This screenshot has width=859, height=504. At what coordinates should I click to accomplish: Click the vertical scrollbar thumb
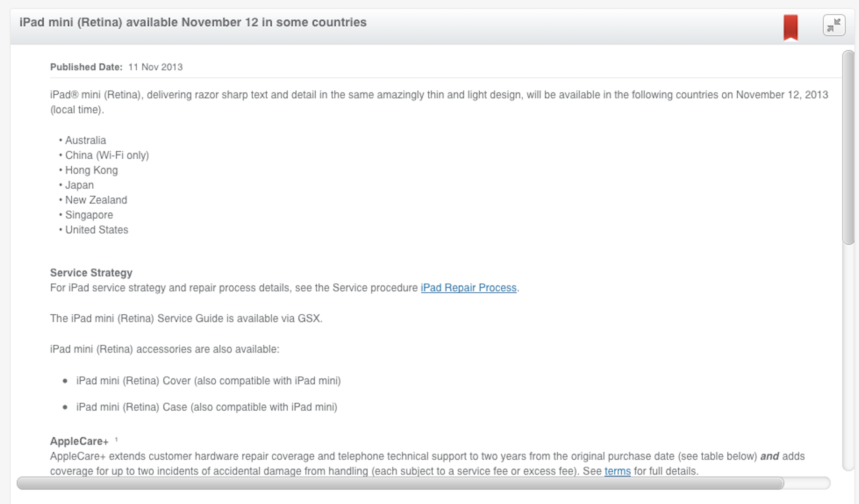(848, 148)
